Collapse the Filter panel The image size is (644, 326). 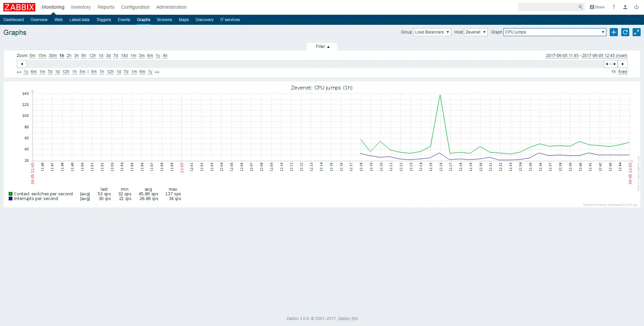pos(322,47)
